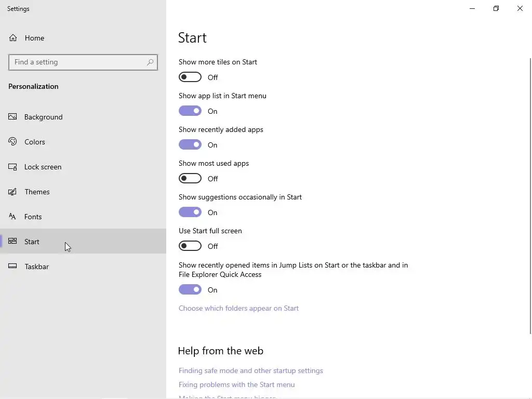
Task: Click the Lock screen icon
Action: [x=13, y=167]
